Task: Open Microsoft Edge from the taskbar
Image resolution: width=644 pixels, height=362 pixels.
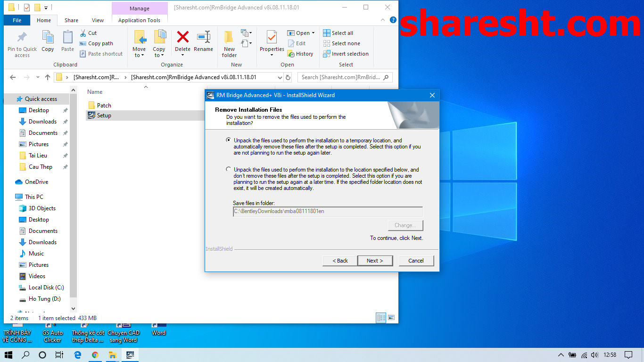Action: tap(77, 355)
